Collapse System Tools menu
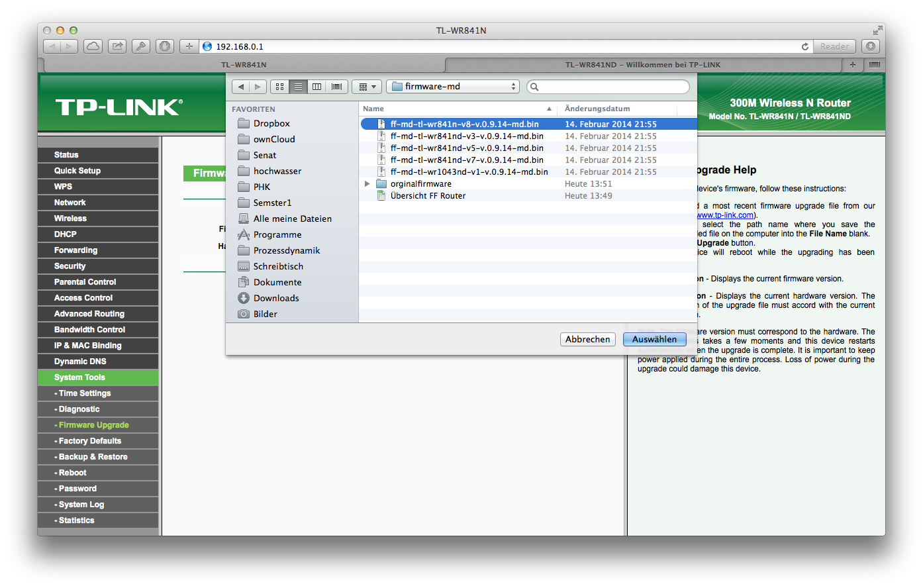923x588 pixels. click(98, 377)
